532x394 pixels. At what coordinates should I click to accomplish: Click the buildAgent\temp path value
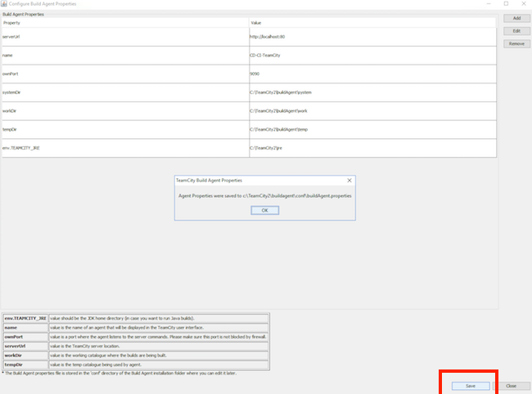pos(373,130)
